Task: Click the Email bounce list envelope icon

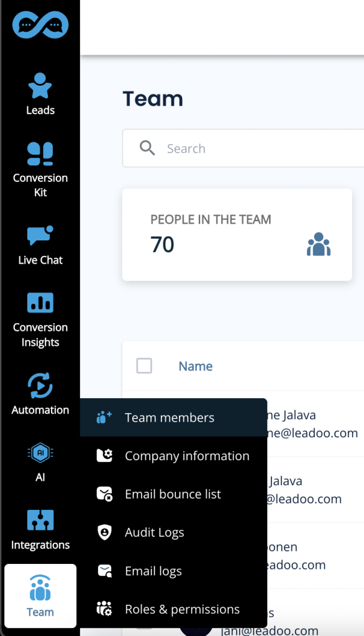Action: (104, 494)
